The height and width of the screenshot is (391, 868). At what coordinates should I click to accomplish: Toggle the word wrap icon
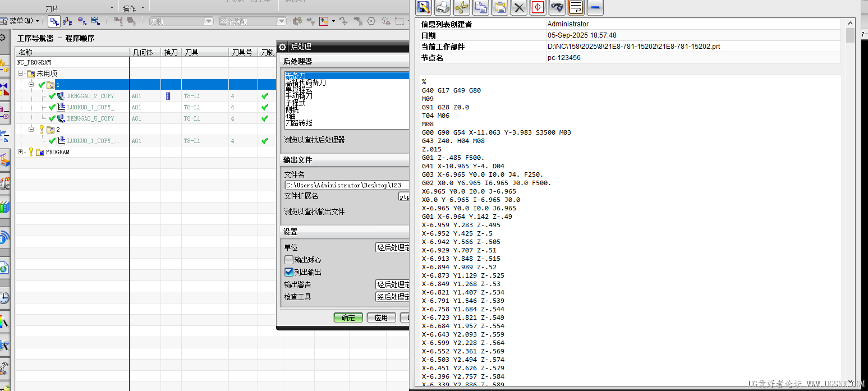click(576, 7)
